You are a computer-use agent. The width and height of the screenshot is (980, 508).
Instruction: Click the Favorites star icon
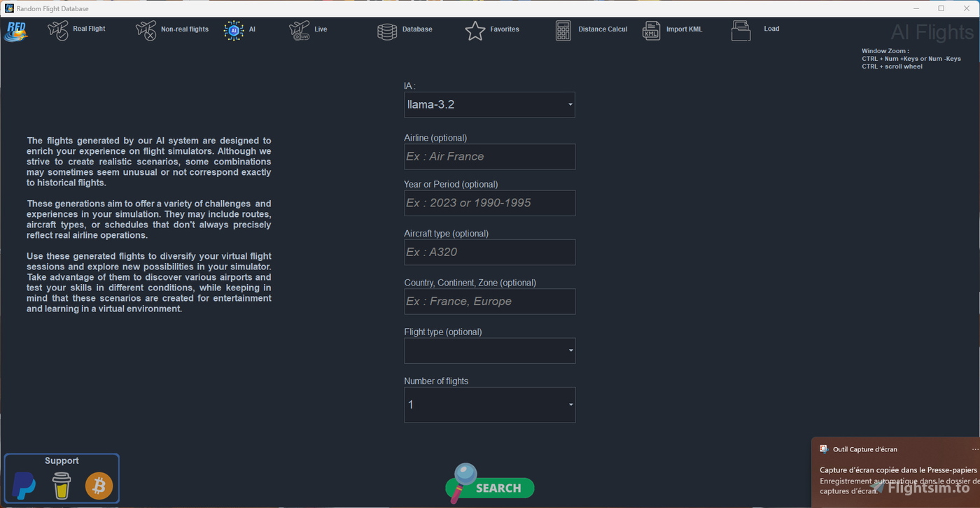(475, 30)
